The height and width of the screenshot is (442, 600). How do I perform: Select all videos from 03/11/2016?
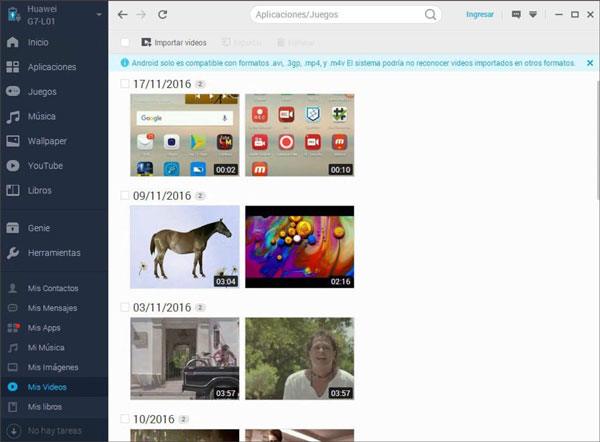pyautogui.click(x=125, y=307)
